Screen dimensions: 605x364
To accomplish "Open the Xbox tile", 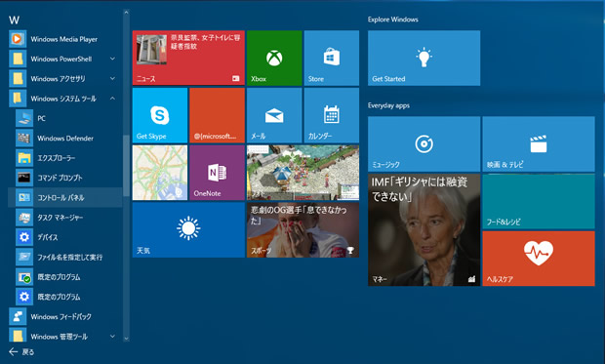I will point(274,58).
